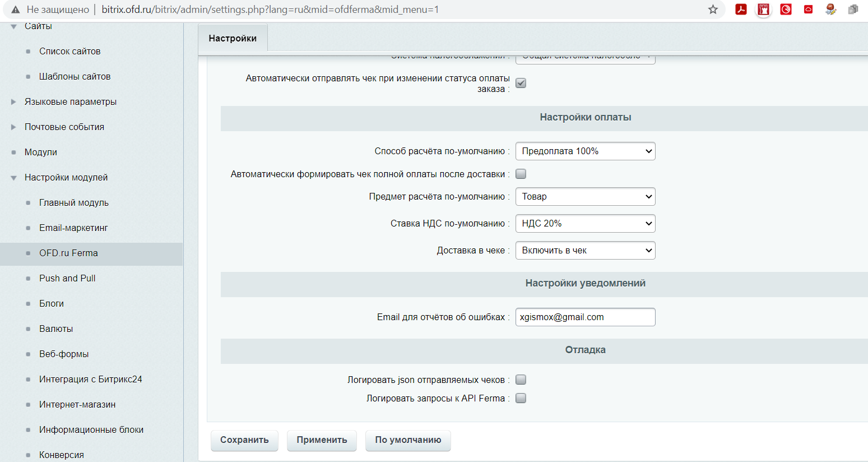Enable full payment receipt after delivery checkbox
The width and height of the screenshot is (868, 462).
coord(521,174)
